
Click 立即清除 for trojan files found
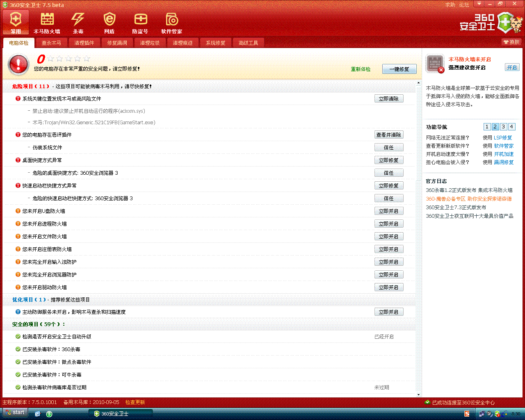388,99
